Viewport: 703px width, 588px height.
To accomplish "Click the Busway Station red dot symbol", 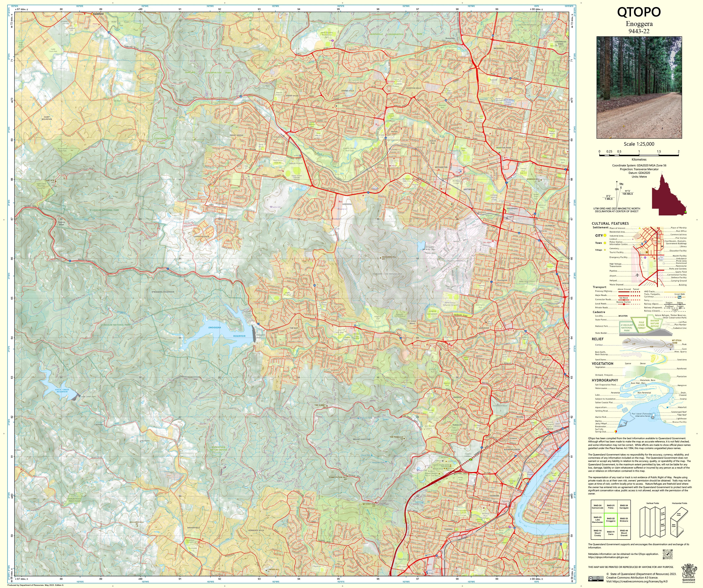I will point(624,304).
